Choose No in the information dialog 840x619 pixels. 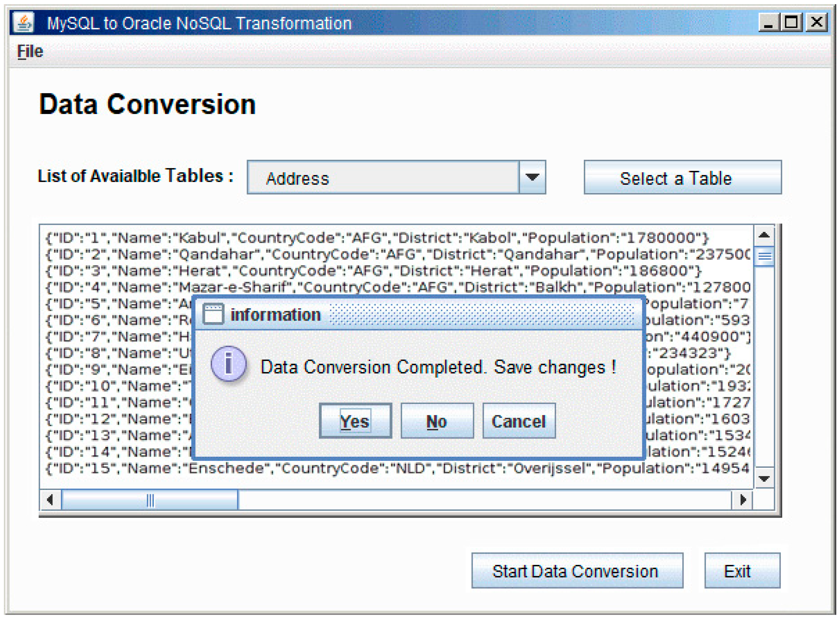[x=437, y=421]
